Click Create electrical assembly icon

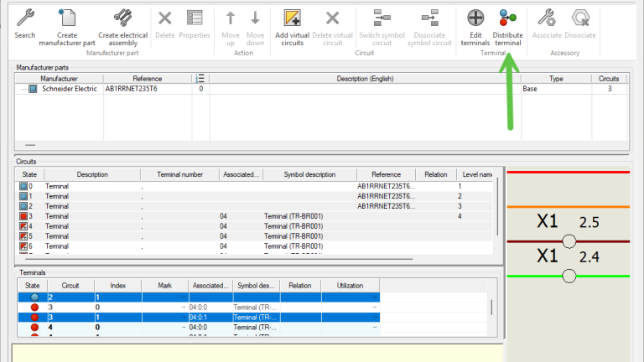(x=122, y=18)
